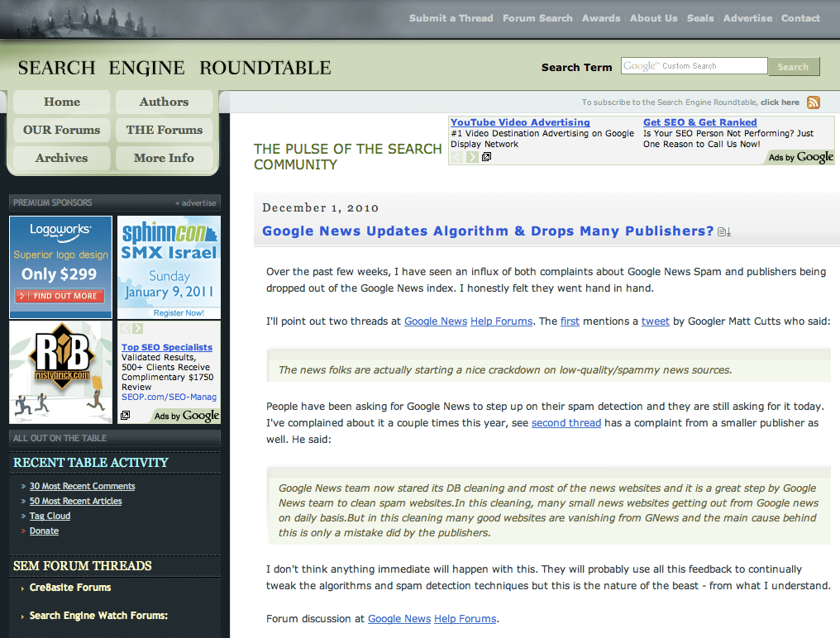
Task: Visit the About Us page
Action: click(654, 18)
